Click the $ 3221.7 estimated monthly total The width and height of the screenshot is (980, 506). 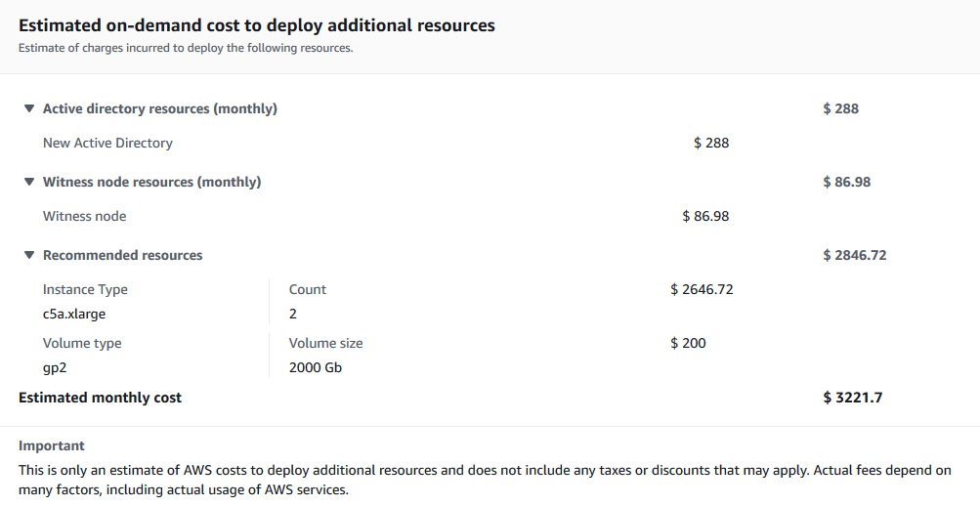tap(852, 398)
